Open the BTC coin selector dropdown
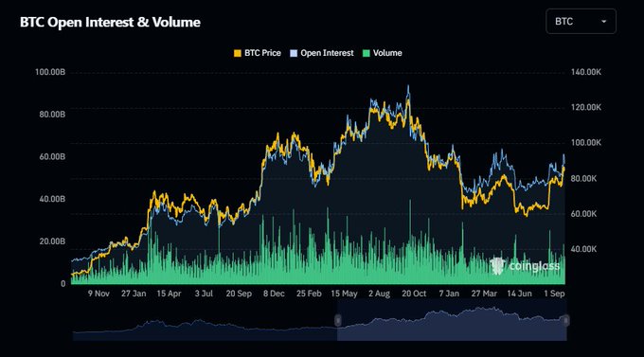The image size is (644, 357). pyautogui.click(x=581, y=22)
